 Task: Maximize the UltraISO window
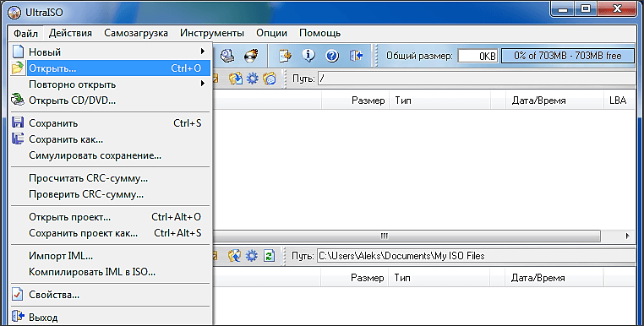586,9
